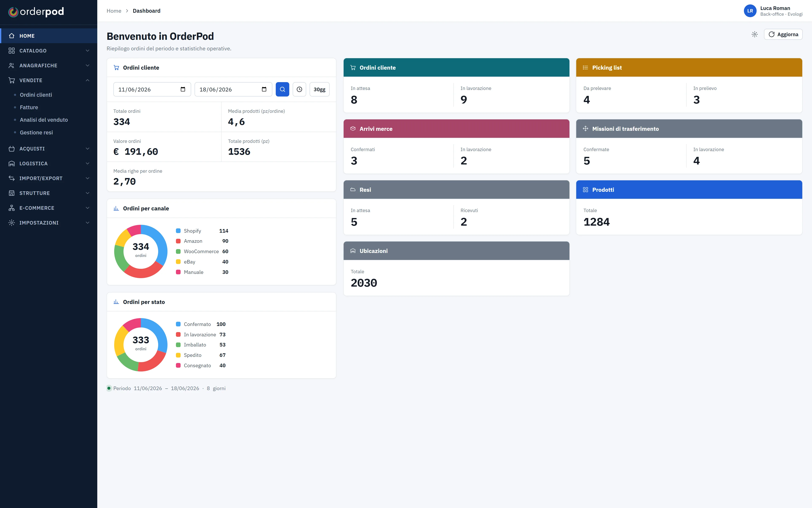The height and width of the screenshot is (508, 812).
Task: Click the Catalogo grid icon
Action: 12,50
